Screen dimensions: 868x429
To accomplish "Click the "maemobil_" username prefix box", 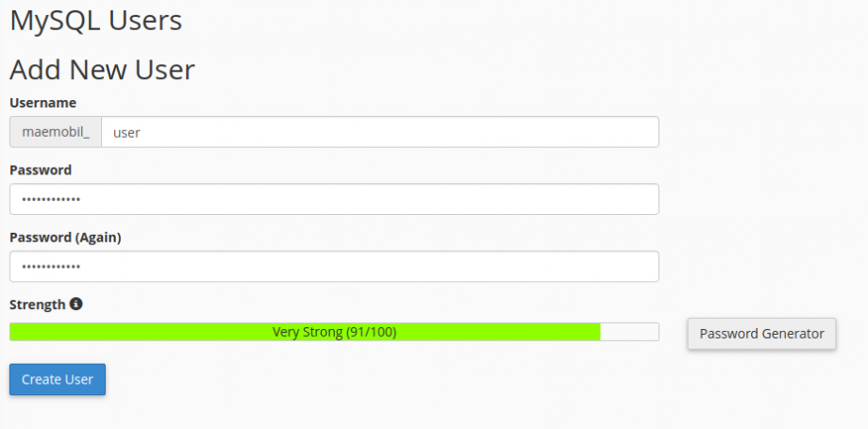I will (x=56, y=133).
